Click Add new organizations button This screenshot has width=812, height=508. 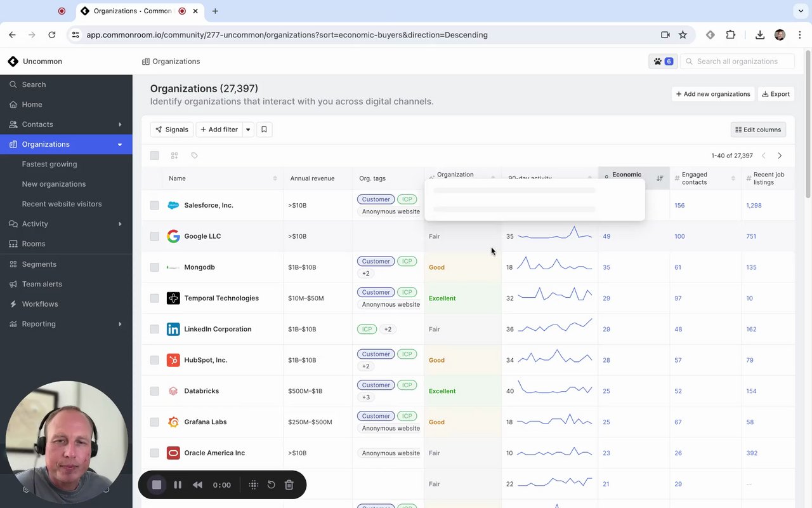click(713, 94)
